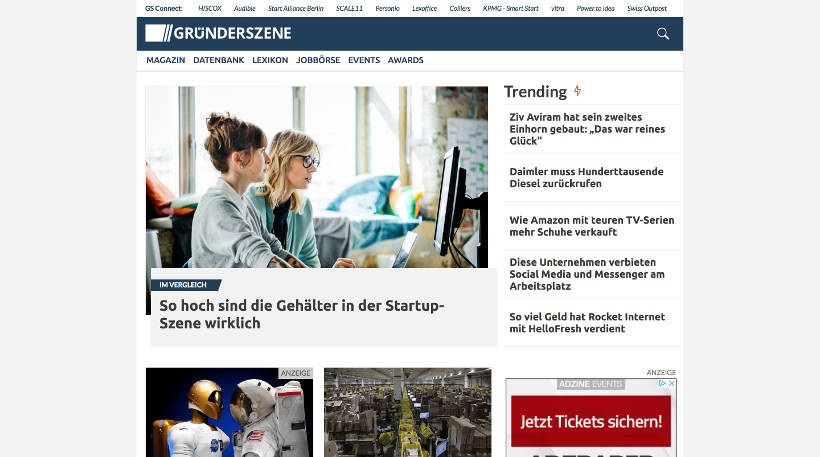Open the JOBBÖRSE section

pyautogui.click(x=318, y=60)
